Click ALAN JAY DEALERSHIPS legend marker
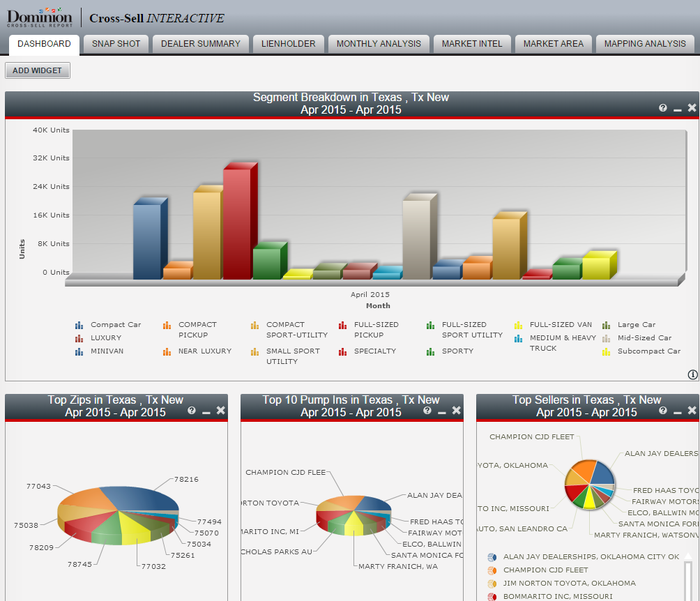Screen dimensions: 700x601 (x=492, y=557)
